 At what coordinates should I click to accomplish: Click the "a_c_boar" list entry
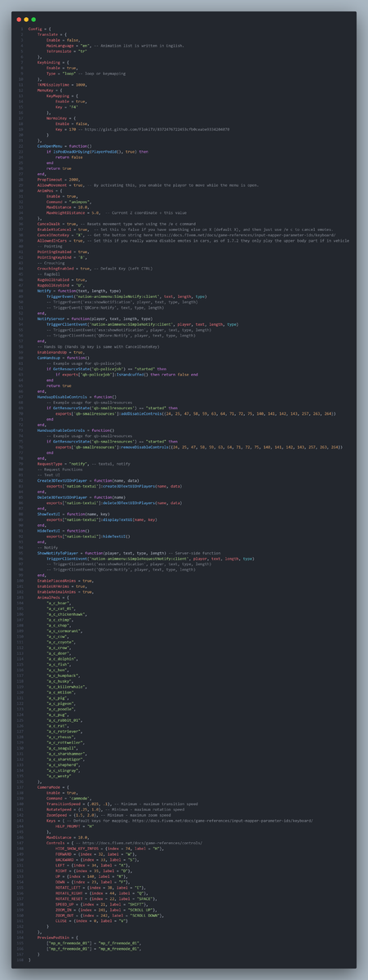[59, 603]
